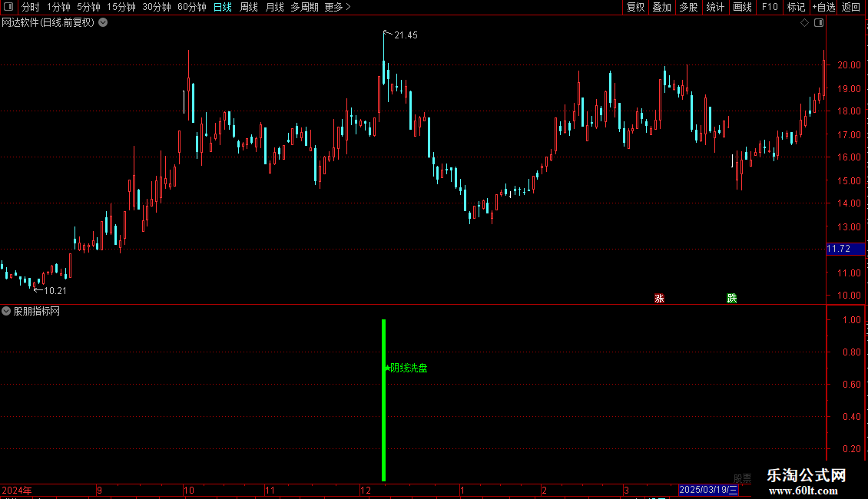Activate 画线 drawing tools
This screenshot has height=499, width=868.
(x=742, y=7)
